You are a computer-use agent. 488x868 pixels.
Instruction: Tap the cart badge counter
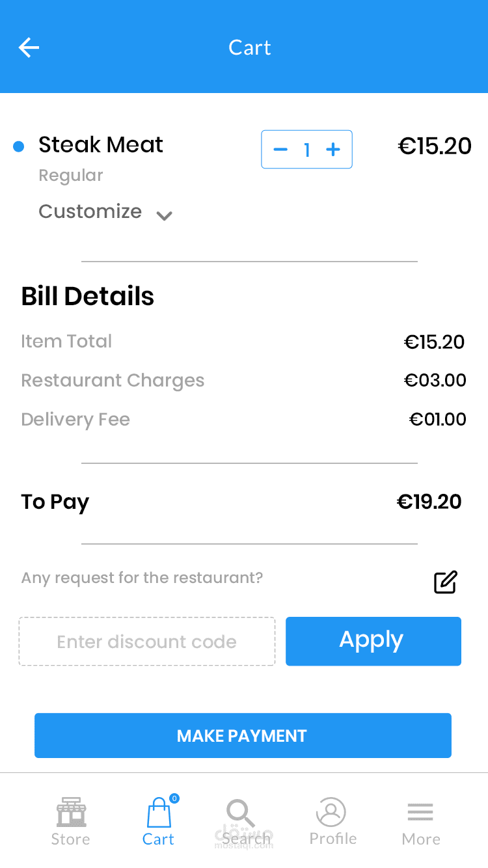point(174,798)
